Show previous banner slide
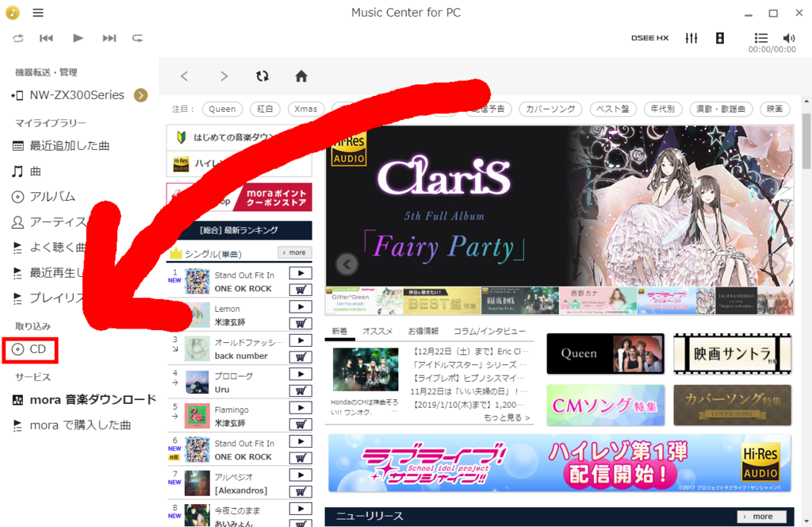 tap(347, 264)
